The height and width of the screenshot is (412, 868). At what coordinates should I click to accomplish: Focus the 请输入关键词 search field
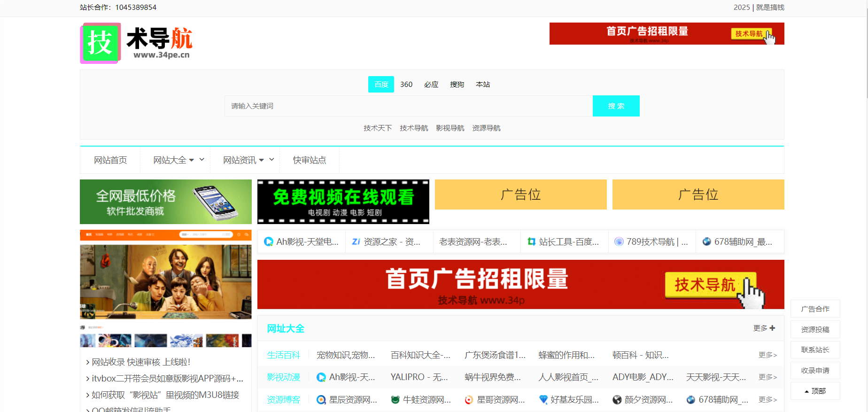click(x=409, y=106)
